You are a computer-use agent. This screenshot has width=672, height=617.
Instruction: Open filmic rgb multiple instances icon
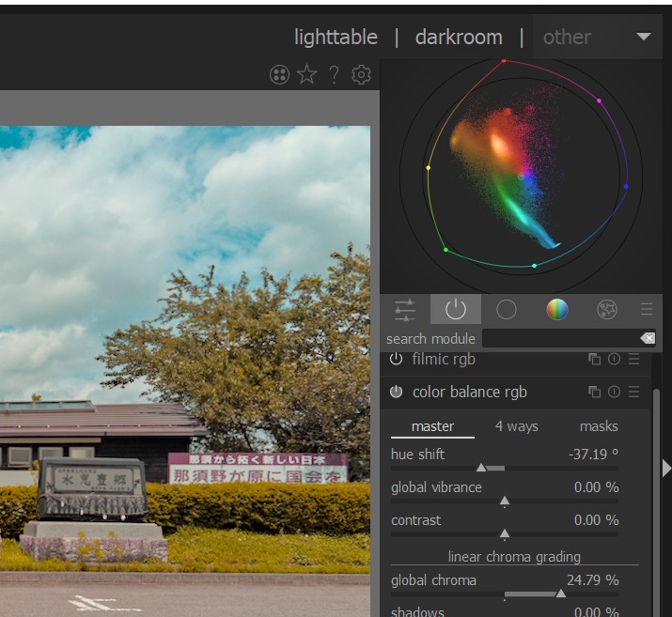pyautogui.click(x=594, y=359)
